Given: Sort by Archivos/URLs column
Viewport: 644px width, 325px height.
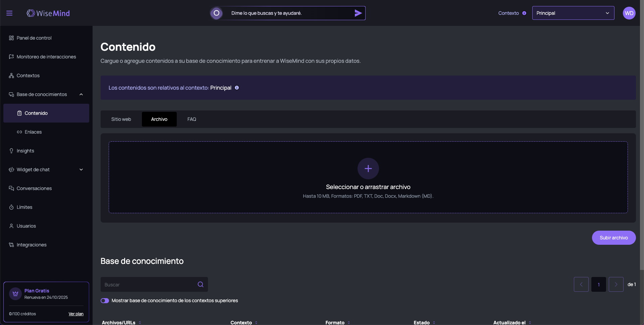Looking at the screenshot, I should pos(140,323).
